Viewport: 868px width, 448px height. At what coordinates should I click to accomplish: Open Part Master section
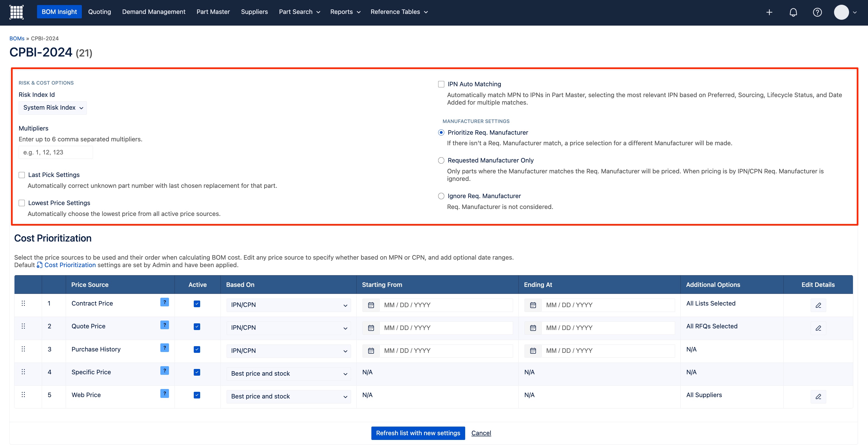tap(213, 12)
